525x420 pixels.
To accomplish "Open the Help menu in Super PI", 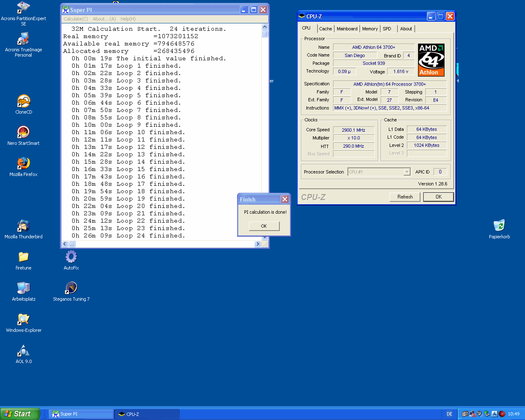I will click(128, 19).
